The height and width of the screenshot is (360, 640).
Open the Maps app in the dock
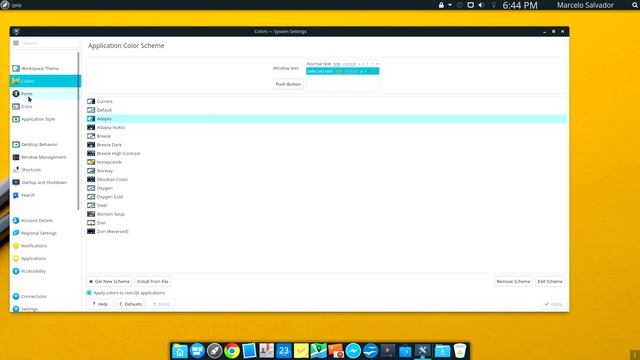point(318,351)
